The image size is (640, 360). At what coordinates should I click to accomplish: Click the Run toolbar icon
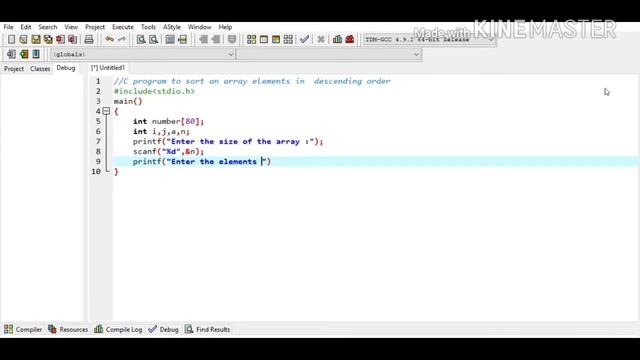(264, 39)
